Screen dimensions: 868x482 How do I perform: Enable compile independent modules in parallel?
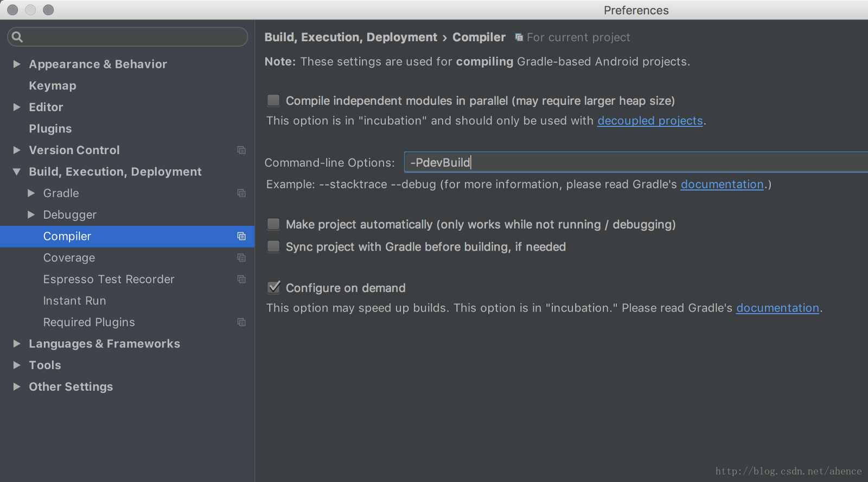tap(273, 100)
